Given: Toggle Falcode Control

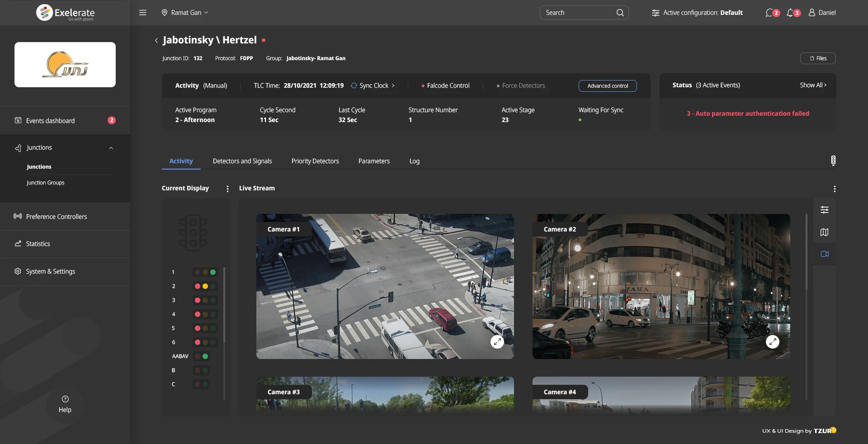Looking at the screenshot, I should click(446, 85).
